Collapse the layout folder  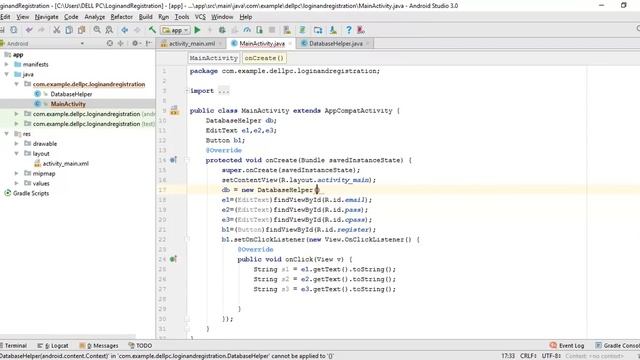[x=16, y=153]
